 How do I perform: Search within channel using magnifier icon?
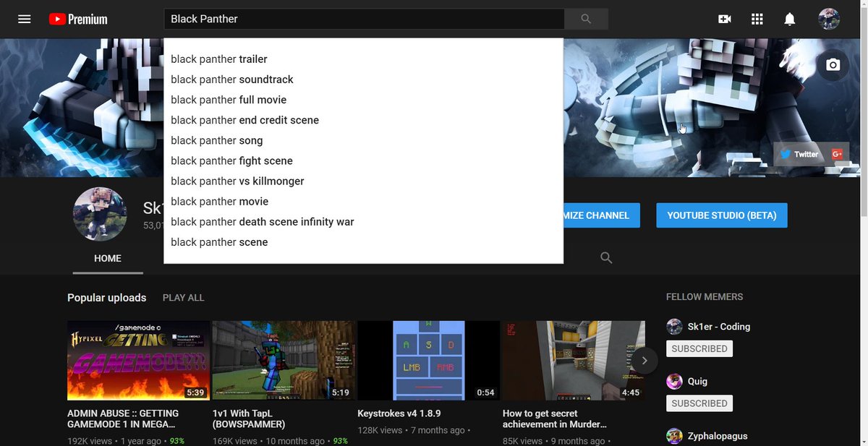tap(606, 258)
